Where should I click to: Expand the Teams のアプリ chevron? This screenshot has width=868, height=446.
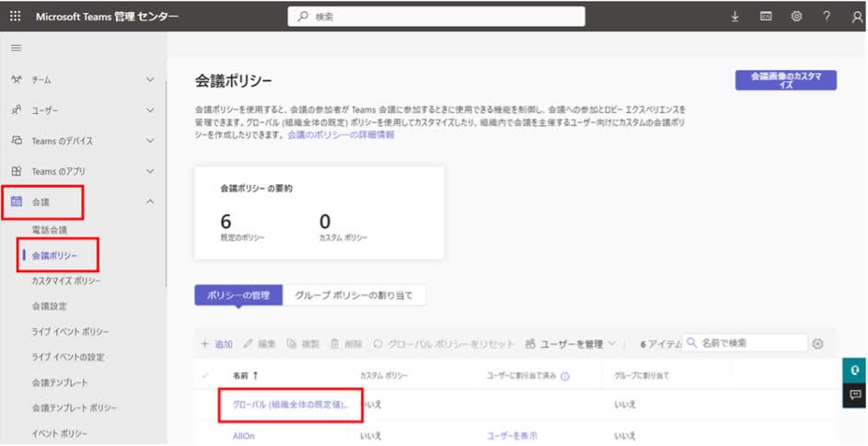tap(150, 171)
